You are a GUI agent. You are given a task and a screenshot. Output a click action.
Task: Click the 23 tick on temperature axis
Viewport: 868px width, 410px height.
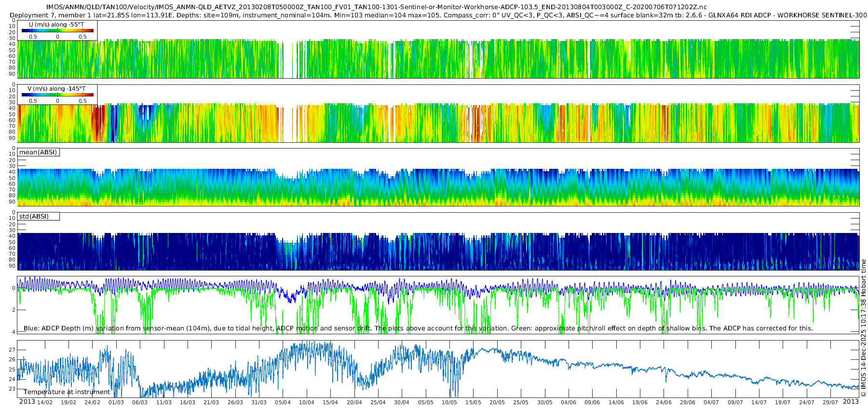[x=12, y=389]
